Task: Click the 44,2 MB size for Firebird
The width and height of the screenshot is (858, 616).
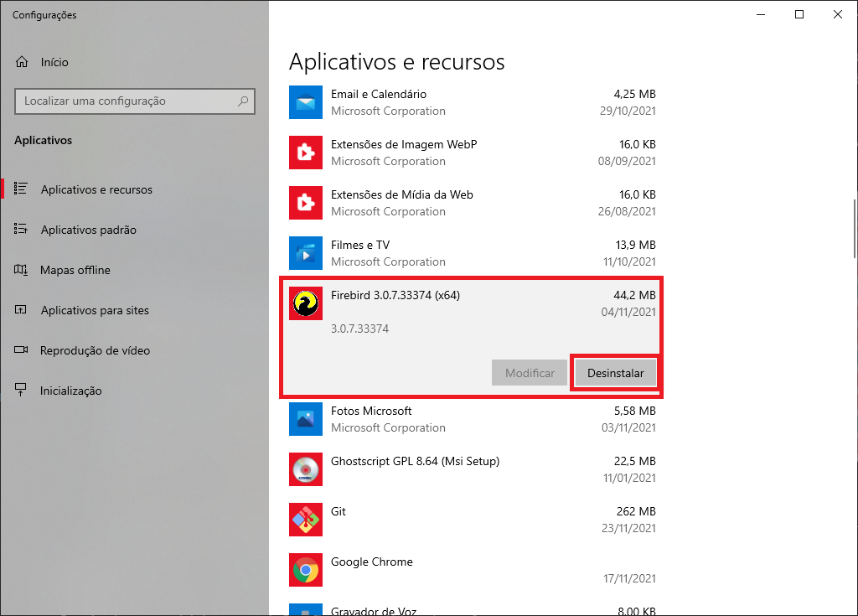Action: point(634,295)
